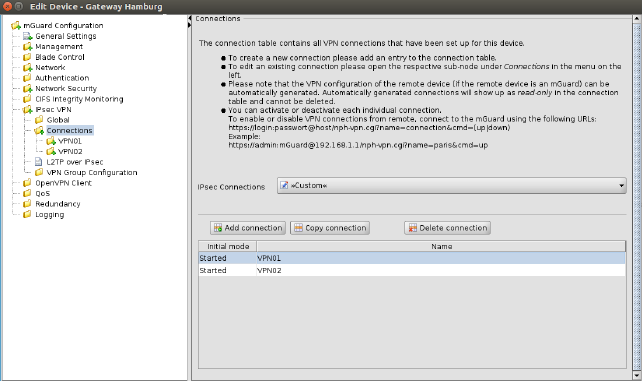Click the Blade Control folder icon
The width and height of the screenshot is (642, 381).
point(27,57)
